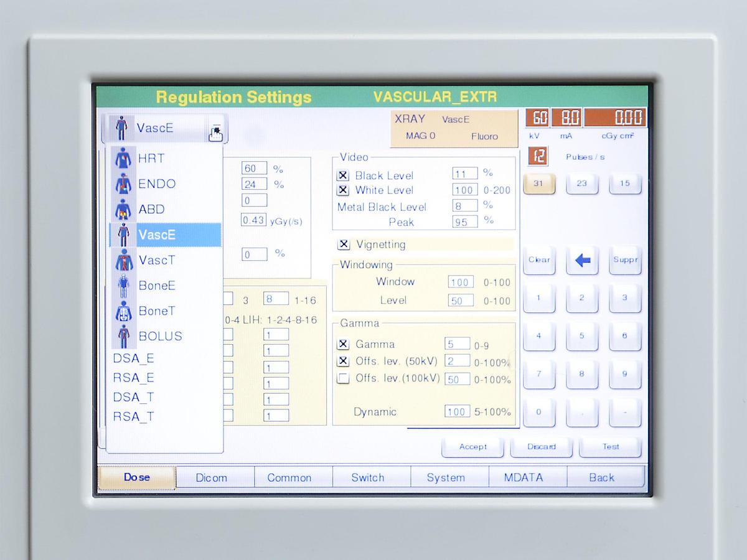Image resolution: width=747 pixels, height=560 pixels.
Task: Pick the ABD abdomen body icon
Action: [x=125, y=210]
